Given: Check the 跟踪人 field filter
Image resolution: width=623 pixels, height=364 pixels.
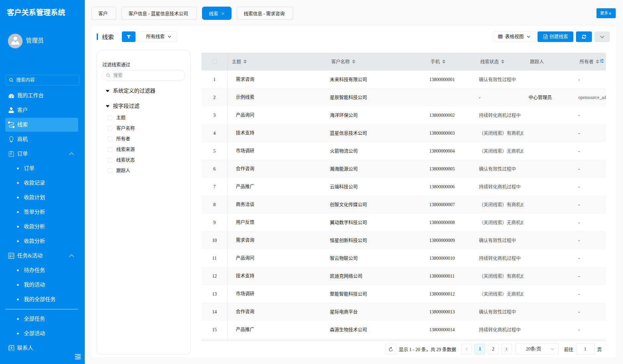Looking at the screenshot, I should coord(110,171).
